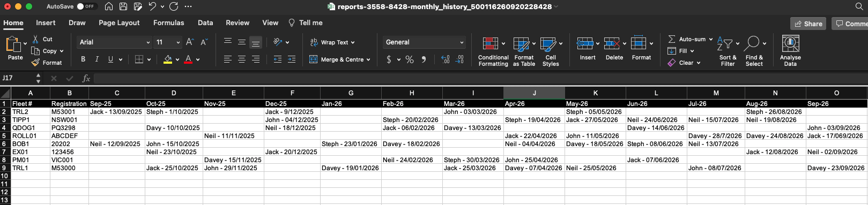Toggle Italic formatting
The image size is (868, 205).
pos(97,59)
